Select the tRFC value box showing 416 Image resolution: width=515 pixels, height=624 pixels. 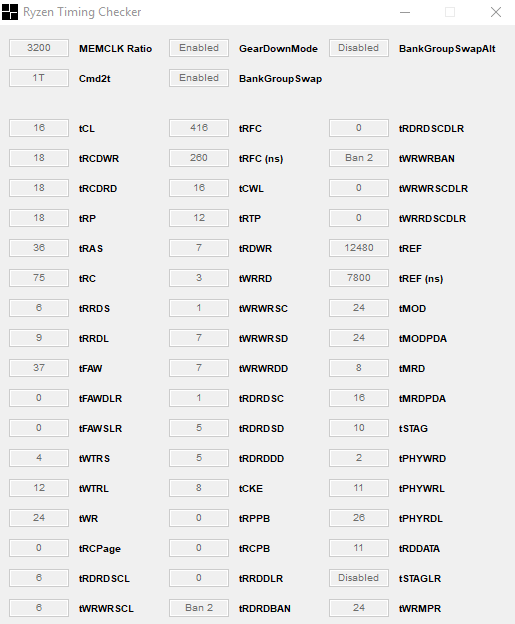[x=199, y=128]
